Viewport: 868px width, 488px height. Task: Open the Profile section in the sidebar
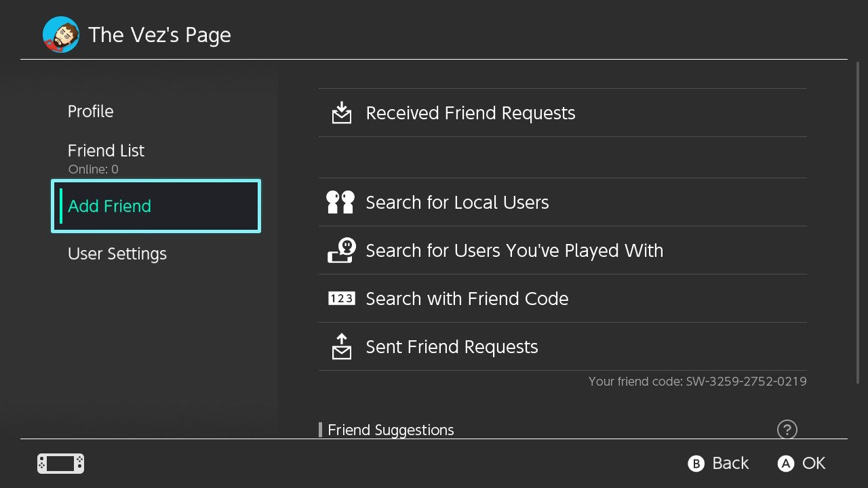coord(91,111)
